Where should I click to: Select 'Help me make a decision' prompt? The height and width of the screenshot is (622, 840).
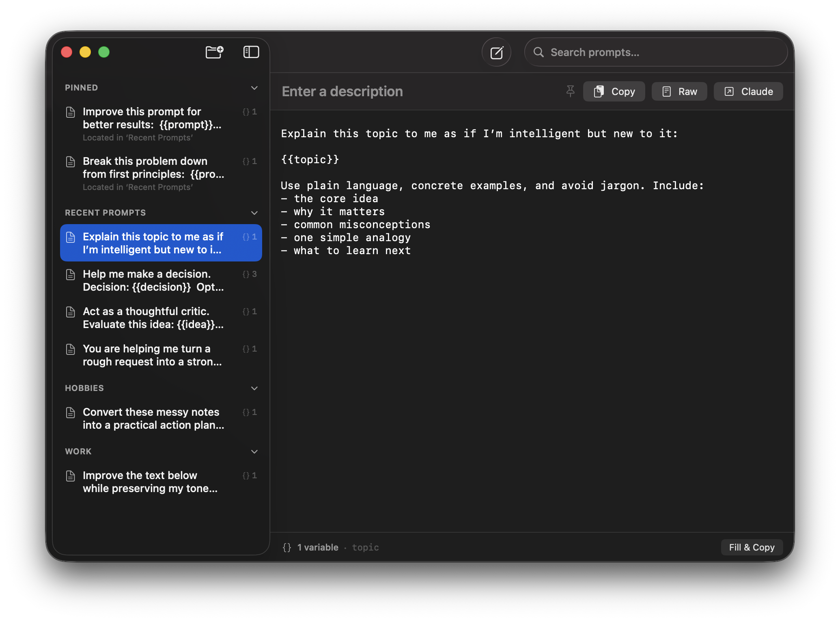tap(161, 280)
